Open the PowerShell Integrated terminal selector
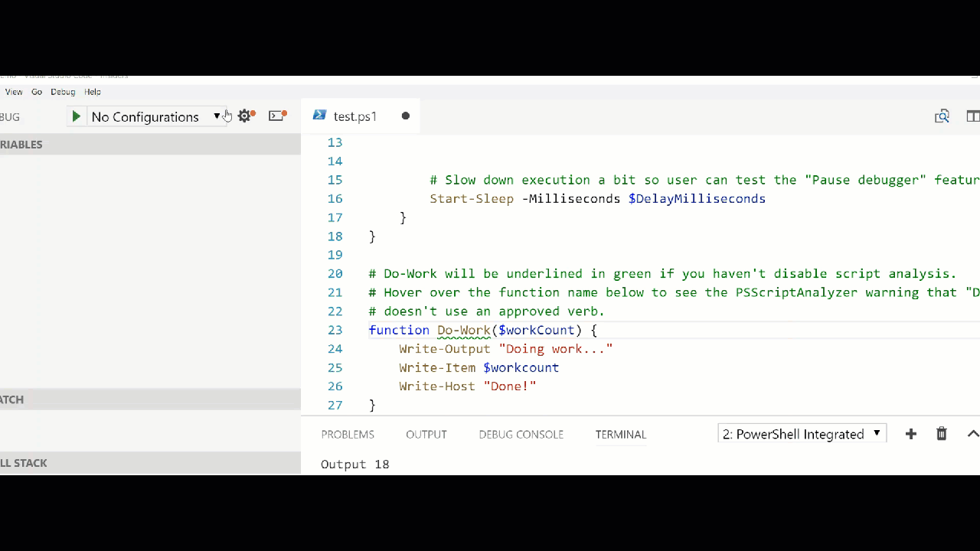The image size is (980, 551). pos(802,434)
